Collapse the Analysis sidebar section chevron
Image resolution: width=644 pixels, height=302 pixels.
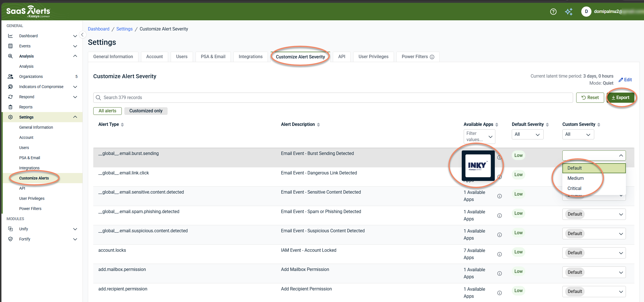coord(75,56)
